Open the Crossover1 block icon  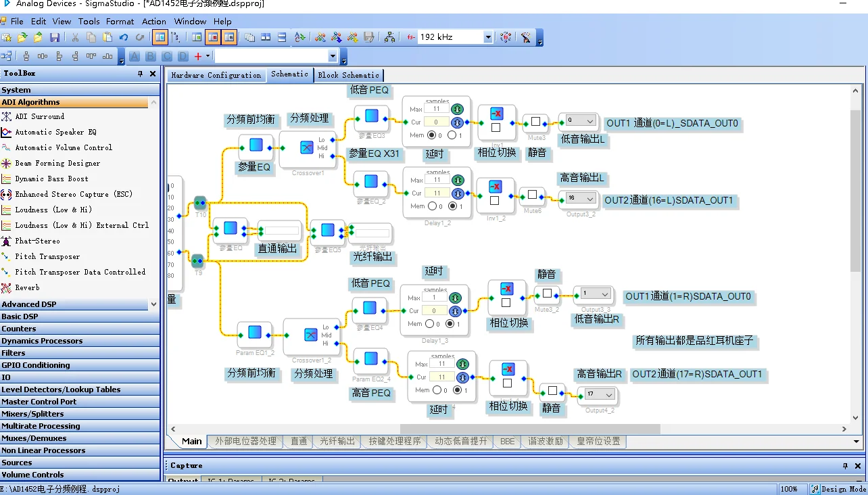coord(306,148)
